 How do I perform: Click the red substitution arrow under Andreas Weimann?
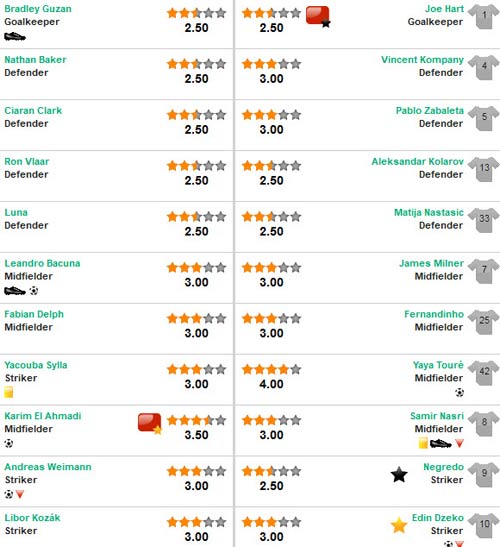pyautogui.click(x=20, y=494)
